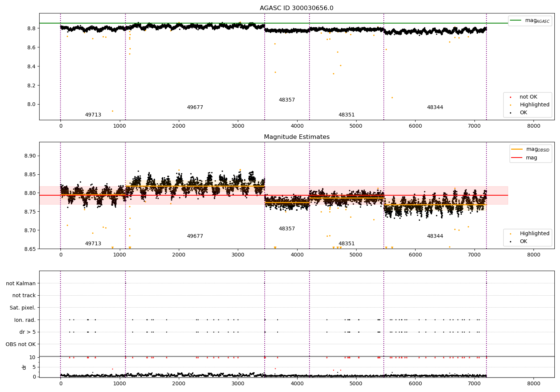Click obsid label 49677 in top plot
560x392 pixels.
click(x=195, y=108)
